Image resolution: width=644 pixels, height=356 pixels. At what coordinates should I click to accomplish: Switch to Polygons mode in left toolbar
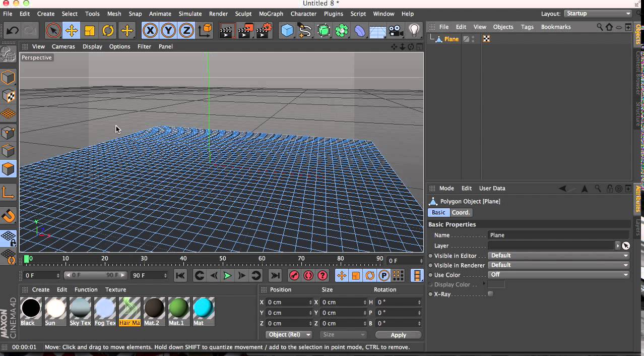pyautogui.click(x=8, y=169)
